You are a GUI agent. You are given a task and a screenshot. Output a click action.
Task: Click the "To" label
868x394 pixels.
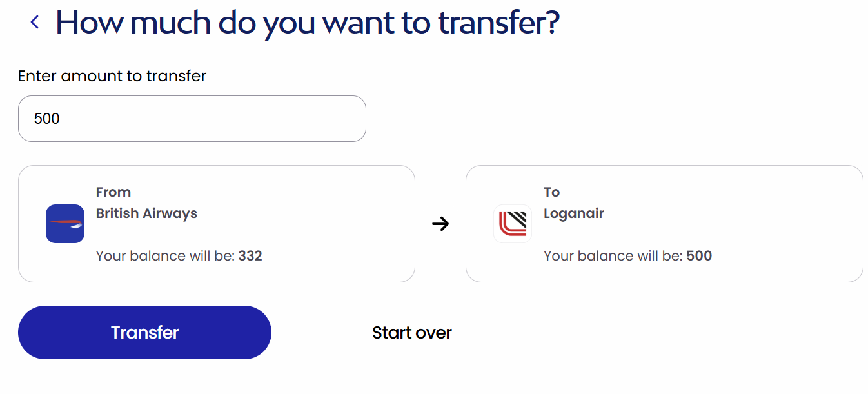[551, 192]
